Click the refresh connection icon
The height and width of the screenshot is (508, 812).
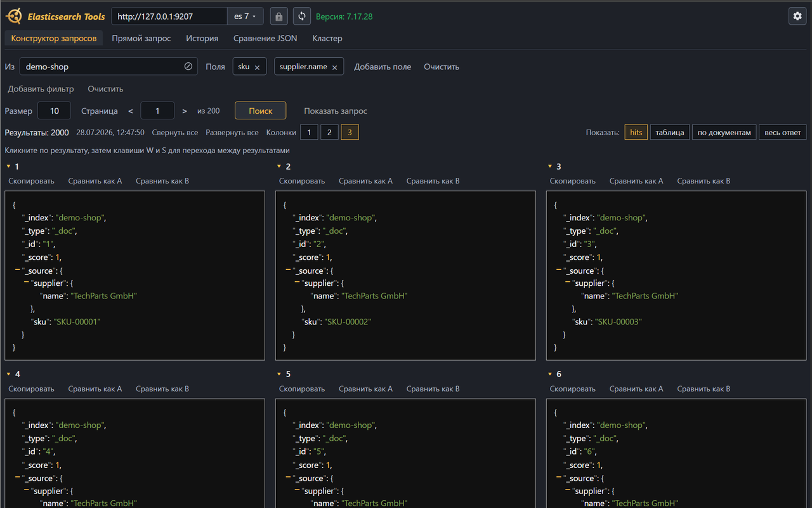click(x=302, y=17)
